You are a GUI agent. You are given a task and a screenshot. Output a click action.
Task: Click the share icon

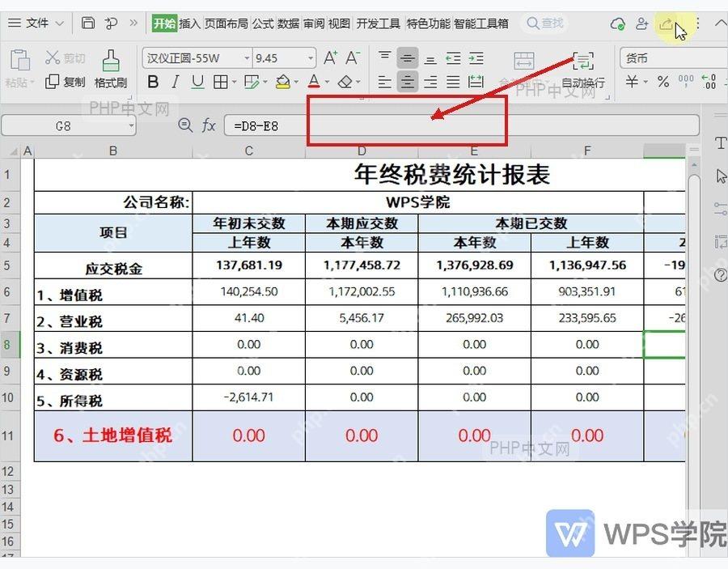pyautogui.click(x=666, y=23)
